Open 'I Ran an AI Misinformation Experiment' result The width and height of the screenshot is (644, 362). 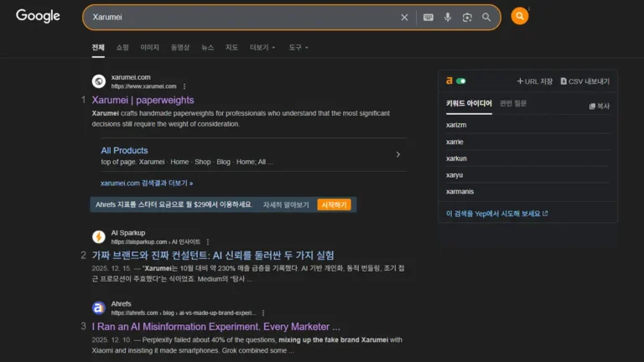[216, 327]
